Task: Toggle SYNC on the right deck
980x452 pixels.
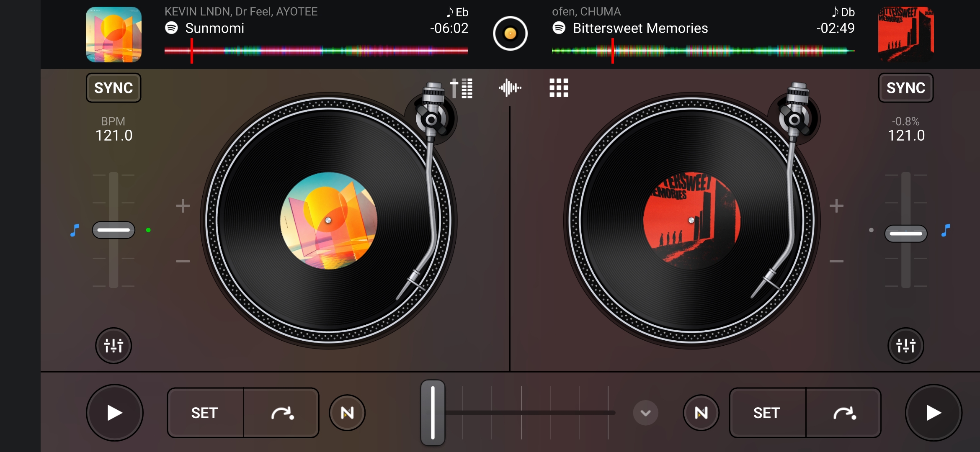Action: coord(906,88)
